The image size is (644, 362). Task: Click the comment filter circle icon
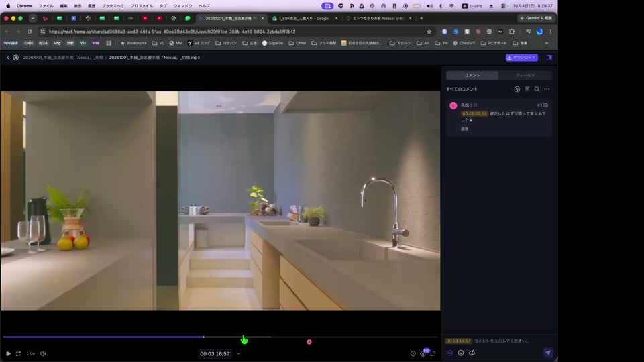[x=517, y=89]
